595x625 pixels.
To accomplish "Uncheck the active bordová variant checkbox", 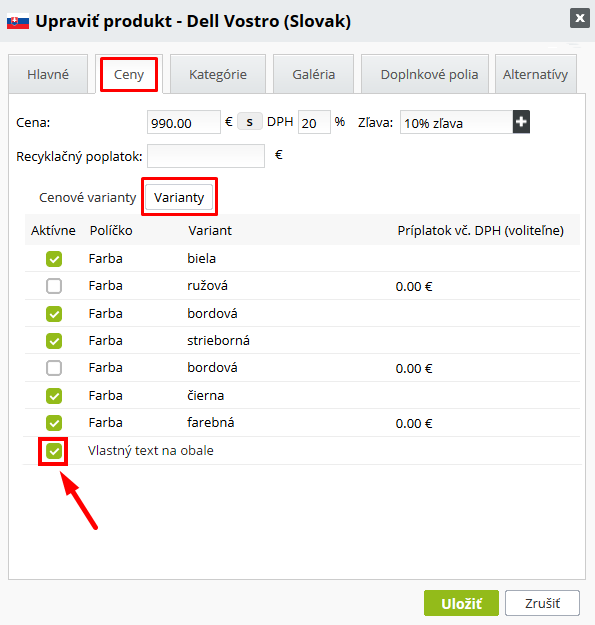I will tap(54, 314).
